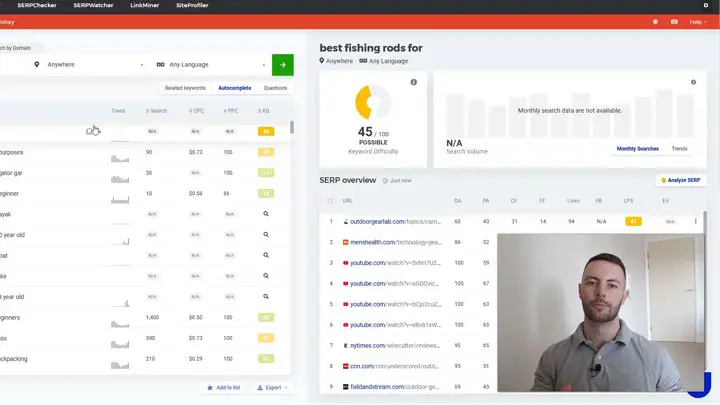
Task: Open SERPWatcher from top navigation
Action: (95, 5)
